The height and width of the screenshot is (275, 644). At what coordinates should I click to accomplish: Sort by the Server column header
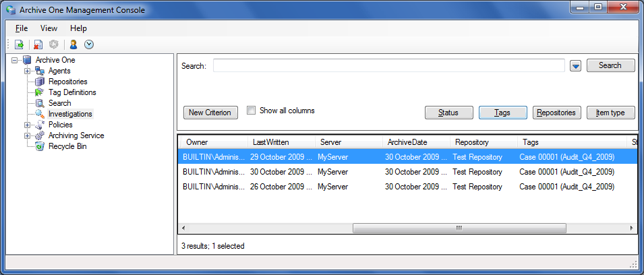[x=349, y=142]
